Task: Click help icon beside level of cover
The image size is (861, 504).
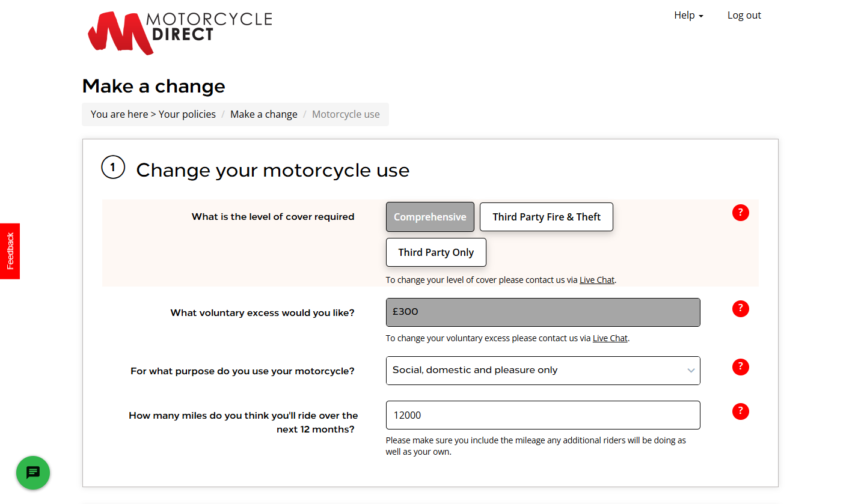Action: 740,213
